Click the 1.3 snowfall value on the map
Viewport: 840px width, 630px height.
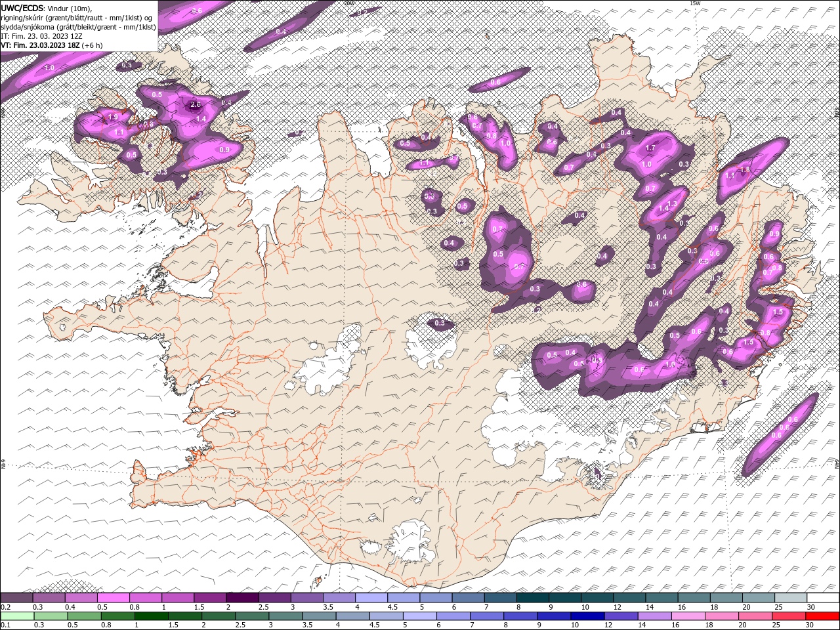[672, 203]
